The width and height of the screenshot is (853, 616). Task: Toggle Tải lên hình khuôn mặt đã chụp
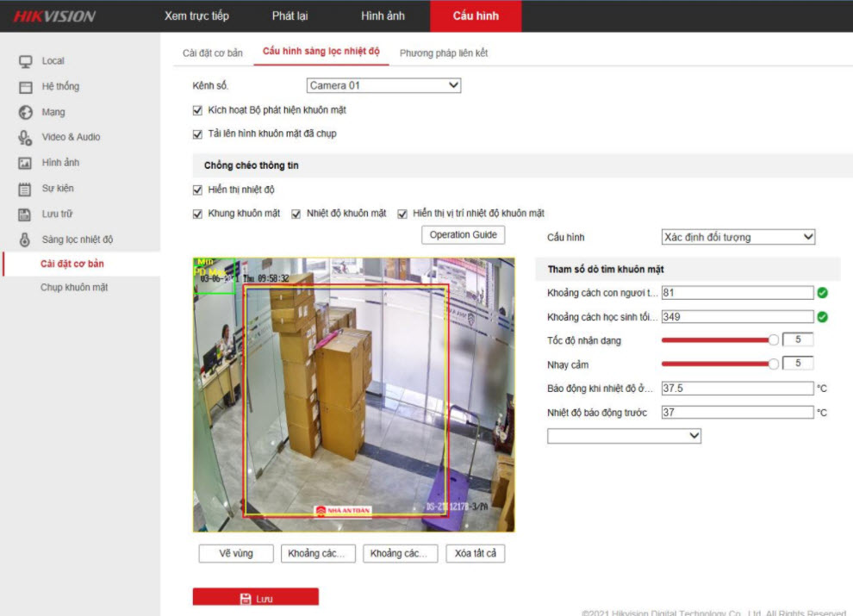198,134
